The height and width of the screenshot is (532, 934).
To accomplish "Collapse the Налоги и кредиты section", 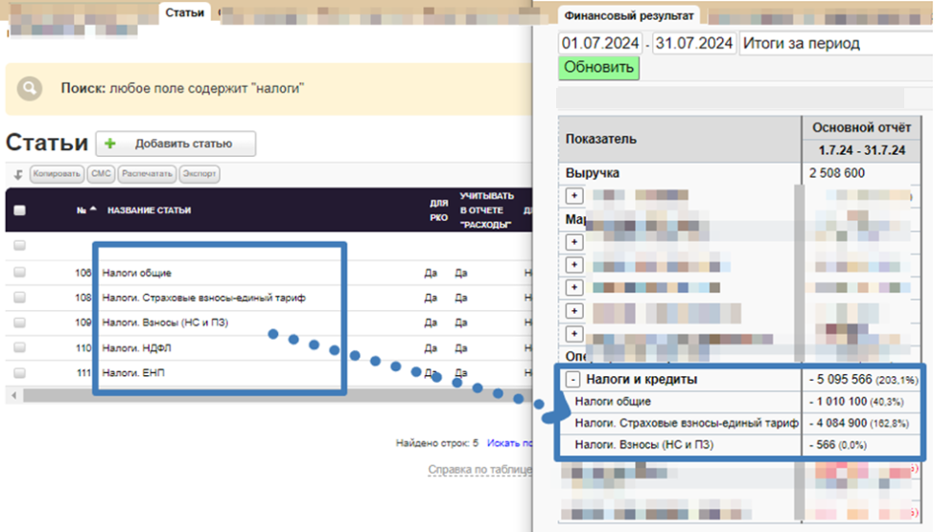I will point(572,380).
